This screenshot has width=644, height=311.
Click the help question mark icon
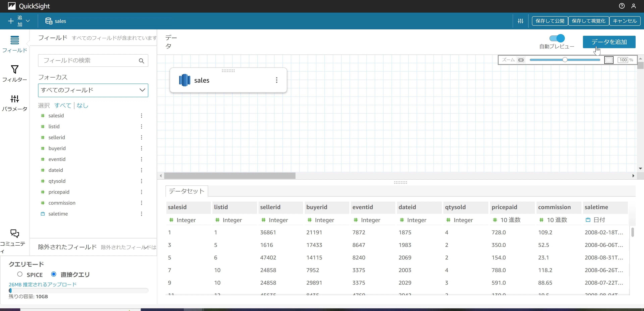tap(622, 6)
